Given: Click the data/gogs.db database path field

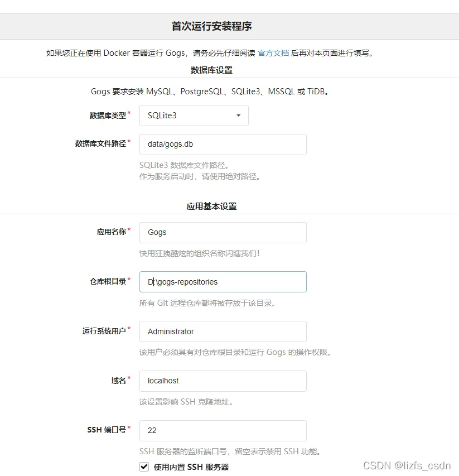Looking at the screenshot, I should click(223, 145).
